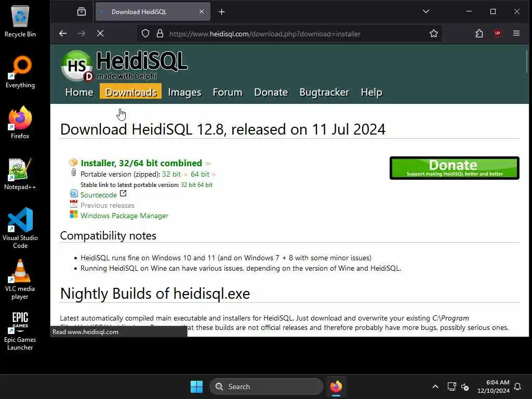Click the "Compatibility notes" heading

(108, 235)
